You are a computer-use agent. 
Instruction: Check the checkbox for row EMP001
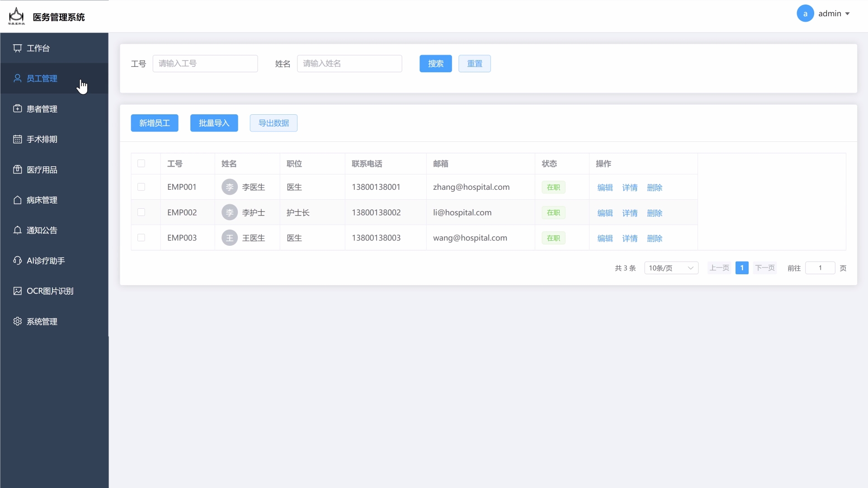click(141, 187)
